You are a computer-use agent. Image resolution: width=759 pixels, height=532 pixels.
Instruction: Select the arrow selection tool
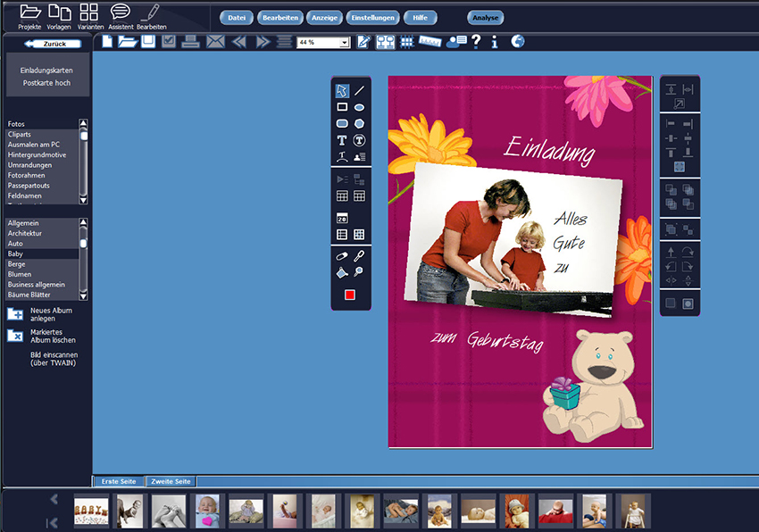coord(342,90)
